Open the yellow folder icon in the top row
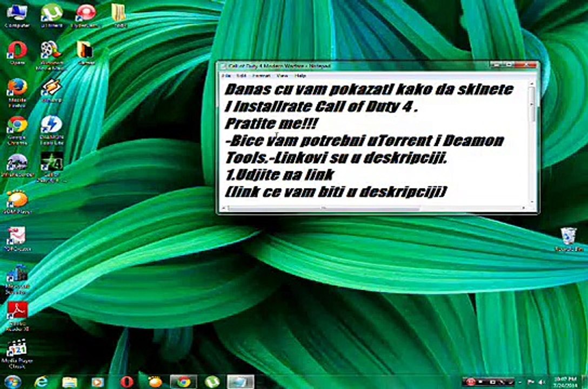This screenshot has height=389, width=588. coord(119,16)
